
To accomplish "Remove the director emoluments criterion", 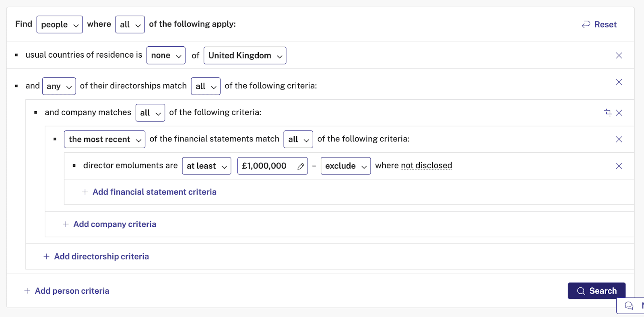I will [619, 166].
